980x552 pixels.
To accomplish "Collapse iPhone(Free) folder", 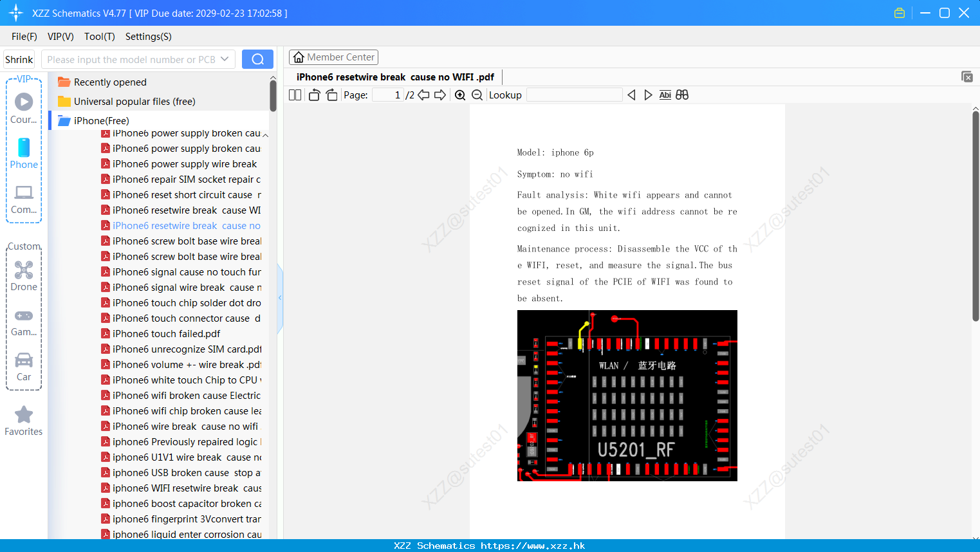I will coord(93,120).
